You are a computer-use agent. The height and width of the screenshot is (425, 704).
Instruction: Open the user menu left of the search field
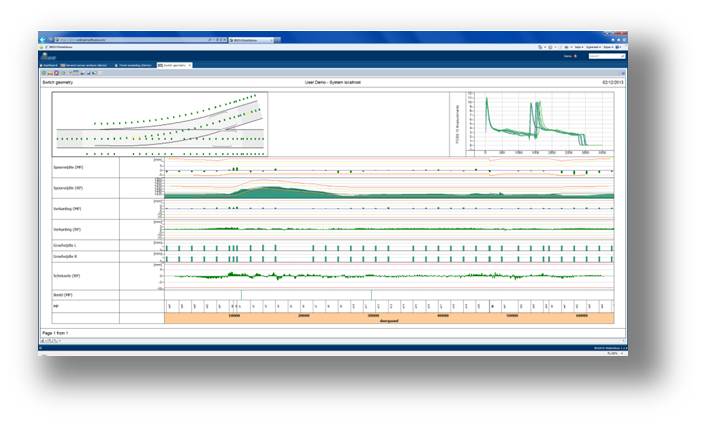coord(570,56)
